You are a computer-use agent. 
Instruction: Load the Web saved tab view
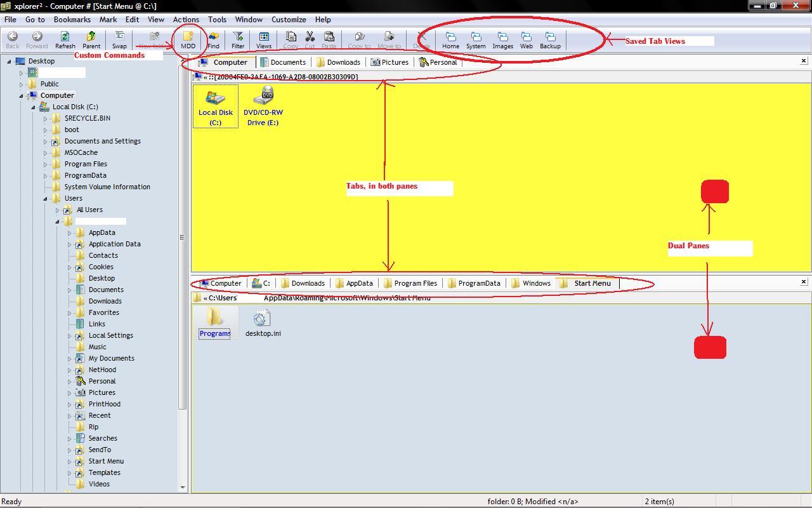[527, 40]
